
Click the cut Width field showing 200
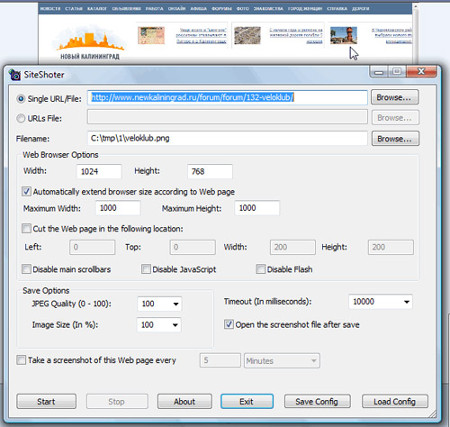(x=293, y=247)
